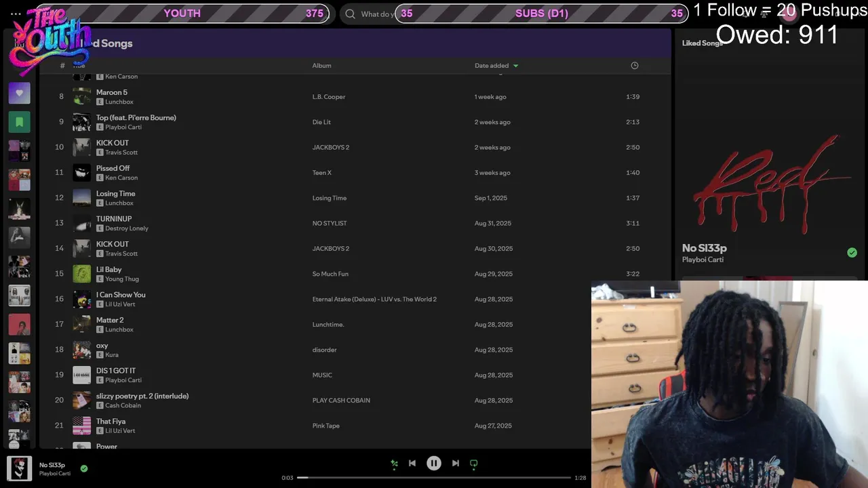Image resolution: width=868 pixels, height=488 pixels.
Task: Click the search magnifier icon
Action: [x=350, y=14]
